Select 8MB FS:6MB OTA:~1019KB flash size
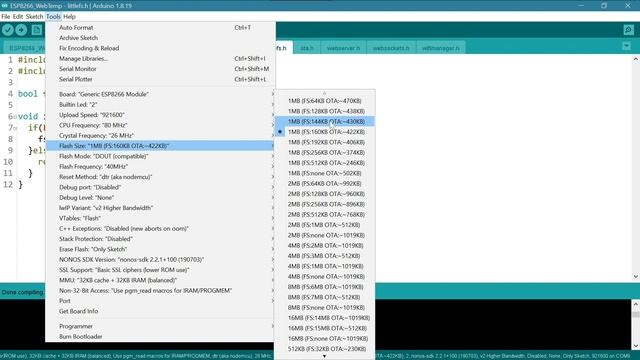 tap(324, 287)
